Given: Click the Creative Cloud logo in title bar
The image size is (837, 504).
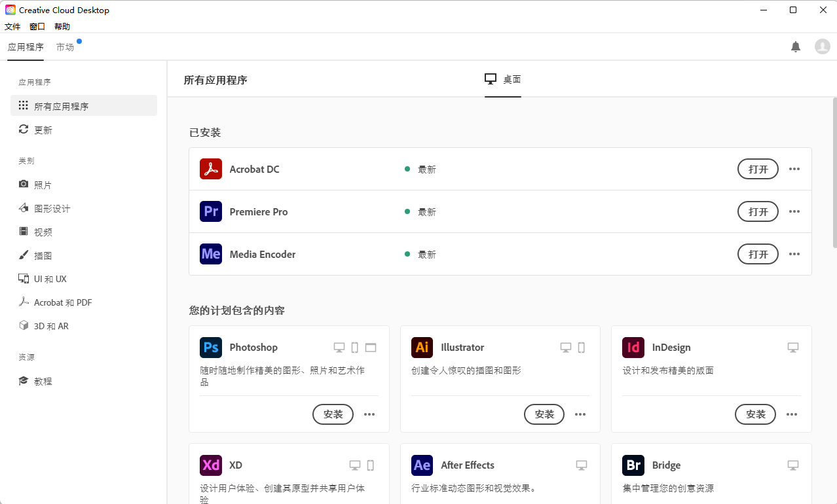Looking at the screenshot, I should click(x=10, y=10).
